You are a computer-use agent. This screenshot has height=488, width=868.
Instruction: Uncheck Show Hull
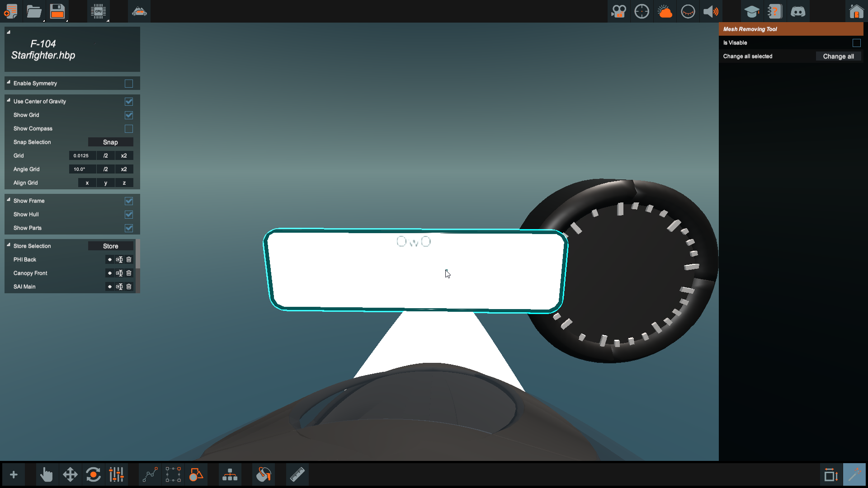[x=129, y=215]
